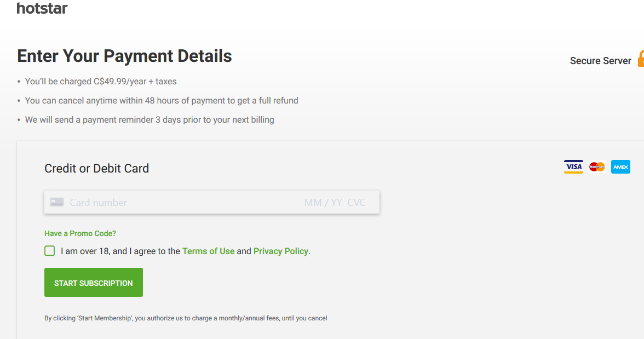Viewport: 644px width, 339px height.
Task: Click the C$49.99/year charge notice line
Action: 101,82
